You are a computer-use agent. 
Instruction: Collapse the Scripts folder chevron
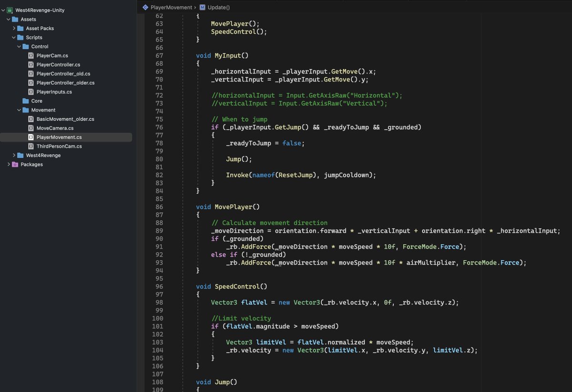click(14, 37)
